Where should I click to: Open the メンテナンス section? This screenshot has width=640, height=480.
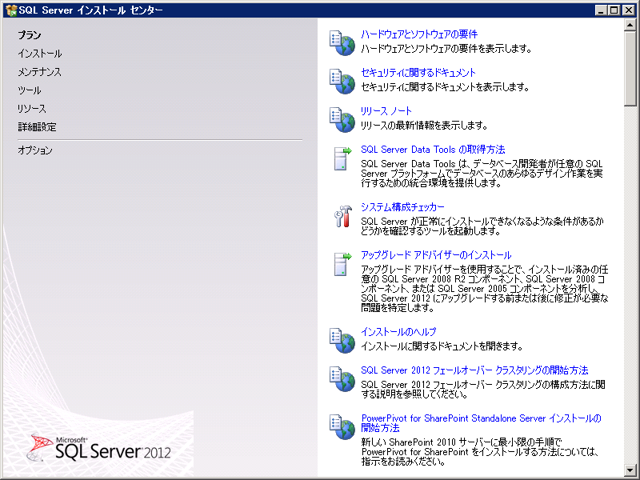[39, 72]
